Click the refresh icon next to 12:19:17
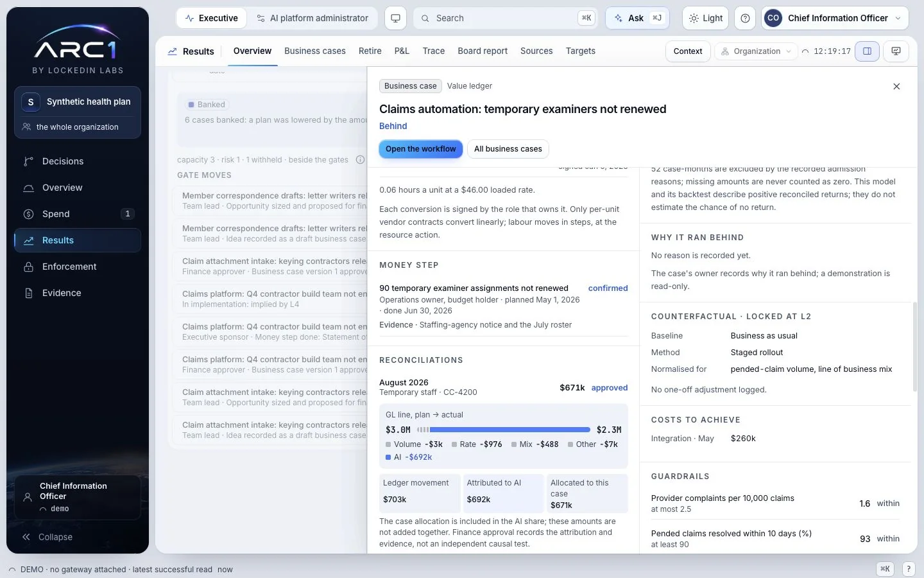 [805, 51]
